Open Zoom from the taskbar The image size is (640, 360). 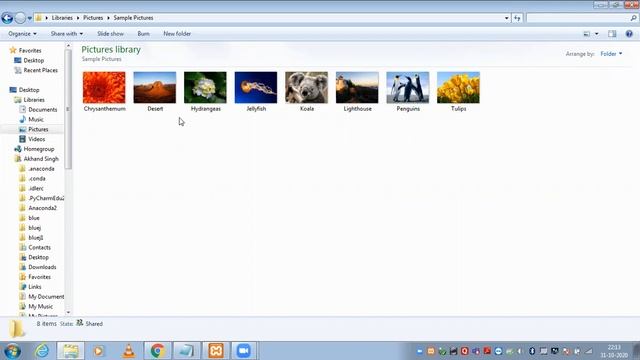[x=244, y=351]
